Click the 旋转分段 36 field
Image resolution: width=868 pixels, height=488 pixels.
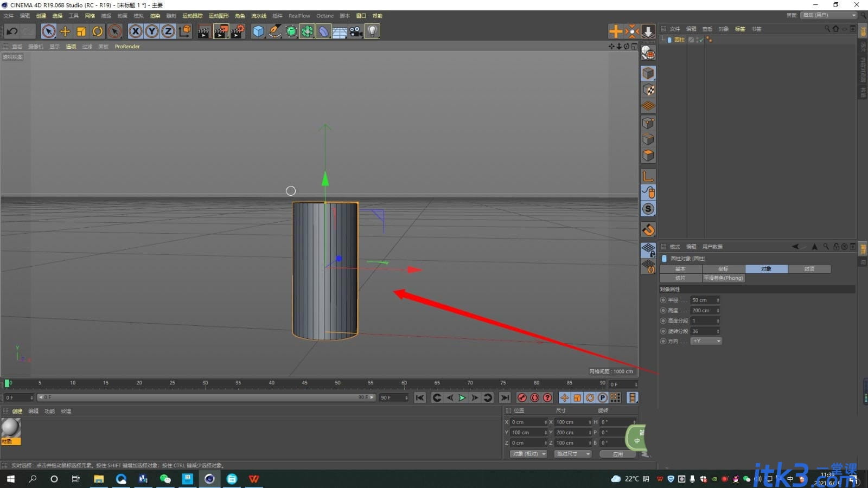click(703, 331)
